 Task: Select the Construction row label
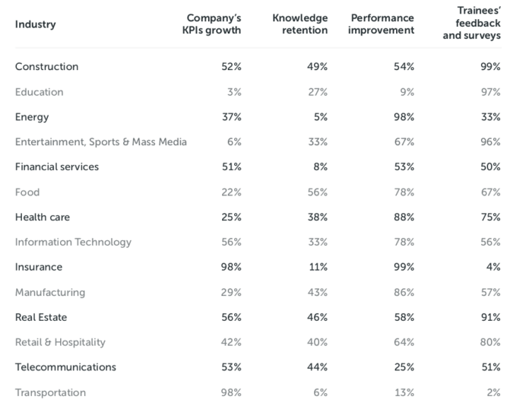[x=46, y=67]
